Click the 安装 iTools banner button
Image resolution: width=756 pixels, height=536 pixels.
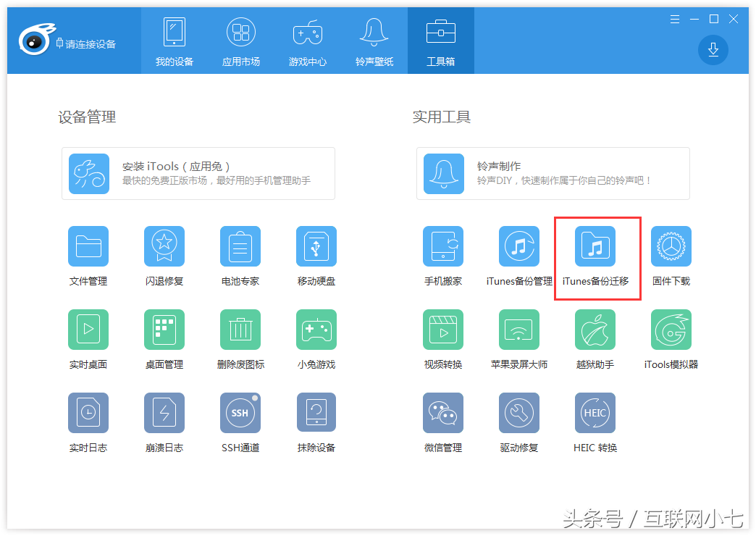tap(198, 174)
